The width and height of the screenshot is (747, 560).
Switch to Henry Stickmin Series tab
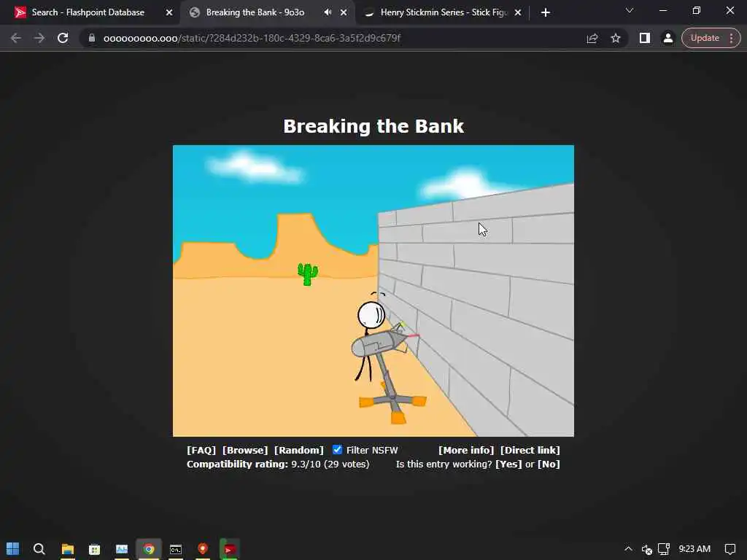[443, 12]
